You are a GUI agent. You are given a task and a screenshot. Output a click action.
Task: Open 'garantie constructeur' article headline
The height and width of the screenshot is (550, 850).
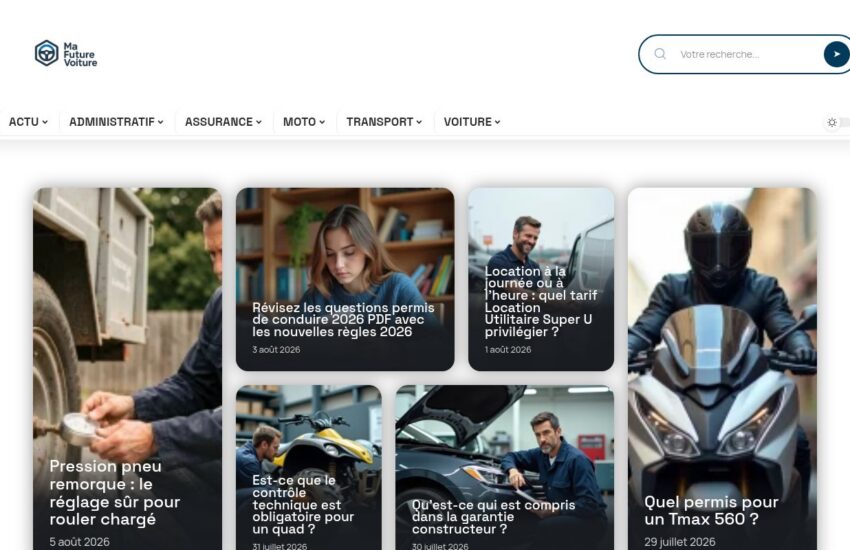pos(493,516)
